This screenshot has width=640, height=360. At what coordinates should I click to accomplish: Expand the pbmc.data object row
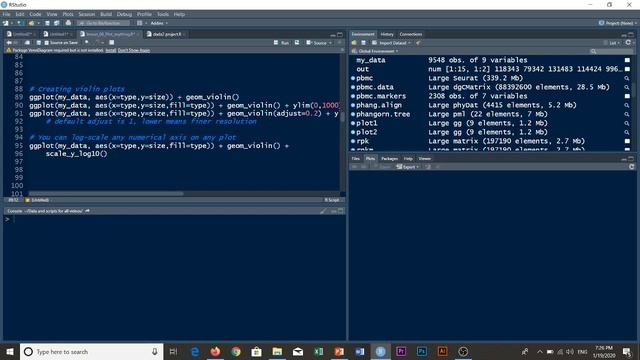pyautogui.click(x=353, y=87)
